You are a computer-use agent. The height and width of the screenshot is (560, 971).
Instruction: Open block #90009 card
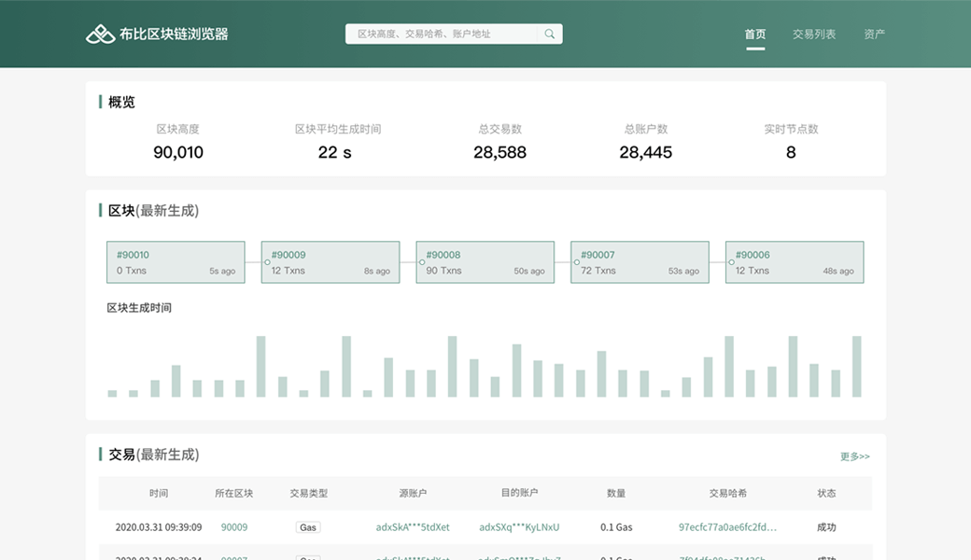click(x=331, y=262)
